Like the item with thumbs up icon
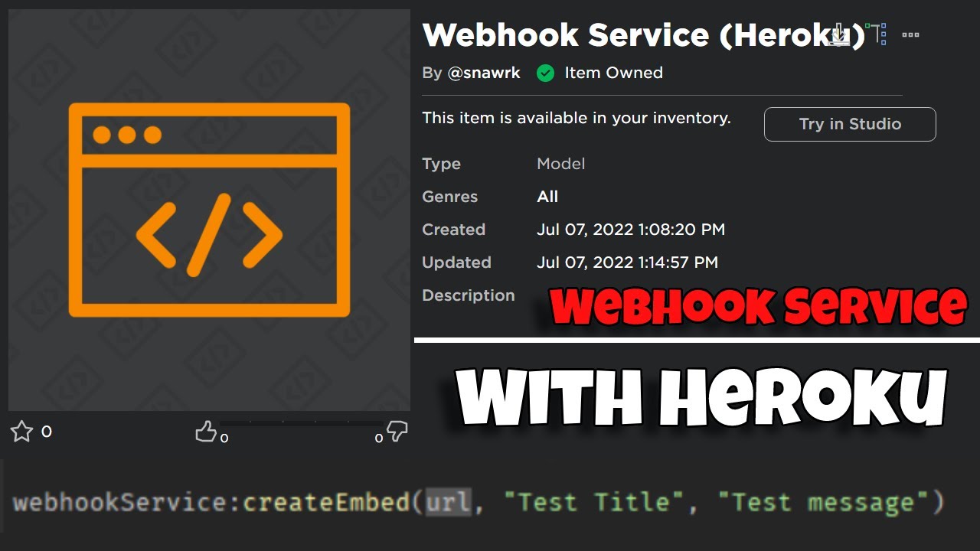Viewport: 980px width, 551px height. (206, 432)
